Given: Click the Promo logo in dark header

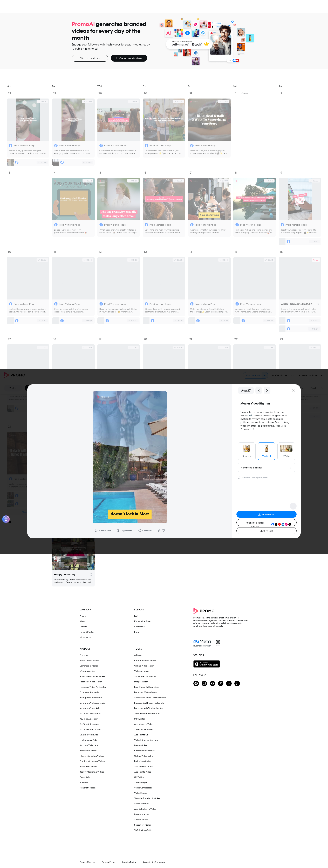Looking at the screenshot, I should pyautogui.click(x=15, y=375).
